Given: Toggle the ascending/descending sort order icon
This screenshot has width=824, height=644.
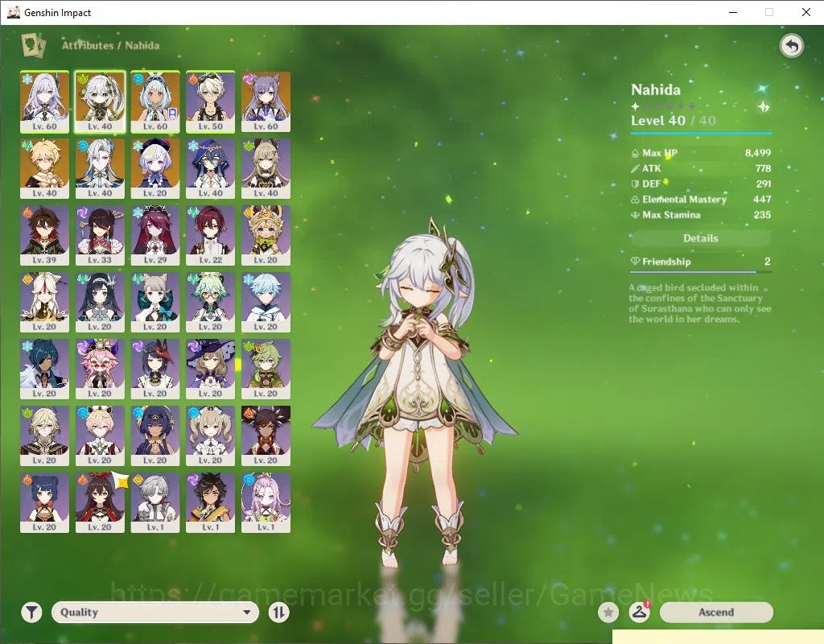Looking at the screenshot, I should tap(279, 613).
